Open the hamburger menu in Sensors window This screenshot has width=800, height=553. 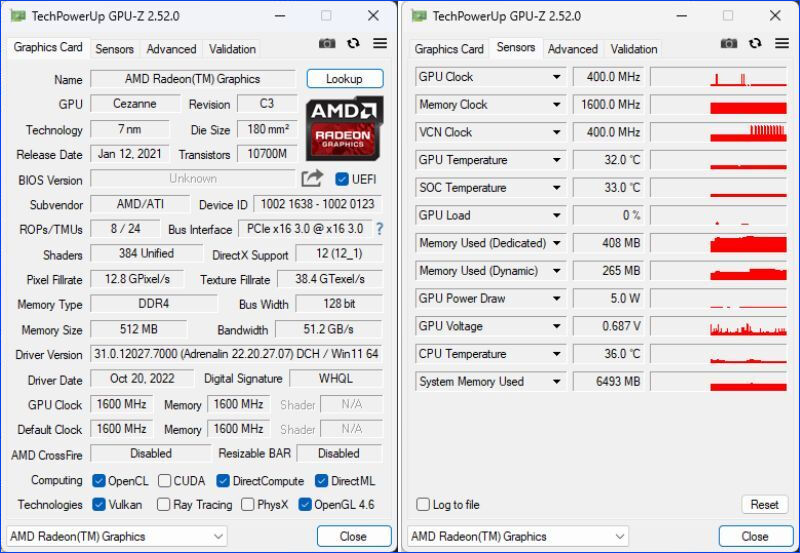(782, 43)
